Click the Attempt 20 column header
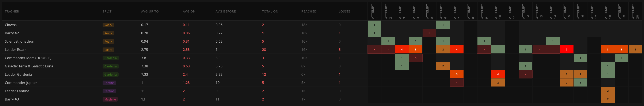 click(x=635, y=11)
